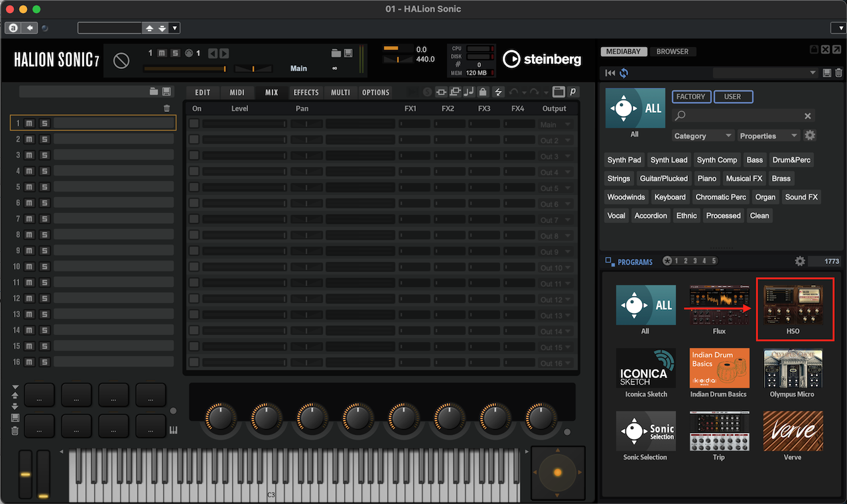
Task: Click the load multi folder icon above slot rack
Action: [154, 92]
